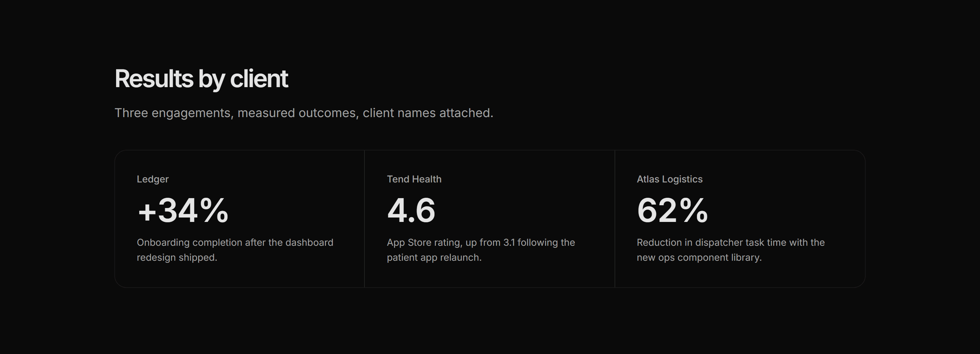Select the 'Onboarding completion' description text
This screenshot has height=354, width=980.
[235, 250]
